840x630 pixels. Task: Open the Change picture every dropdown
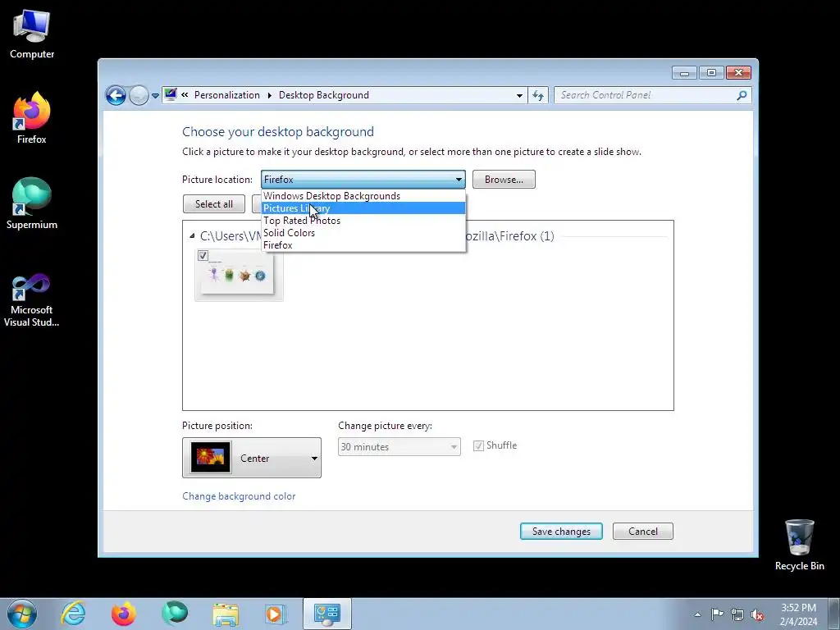click(399, 447)
